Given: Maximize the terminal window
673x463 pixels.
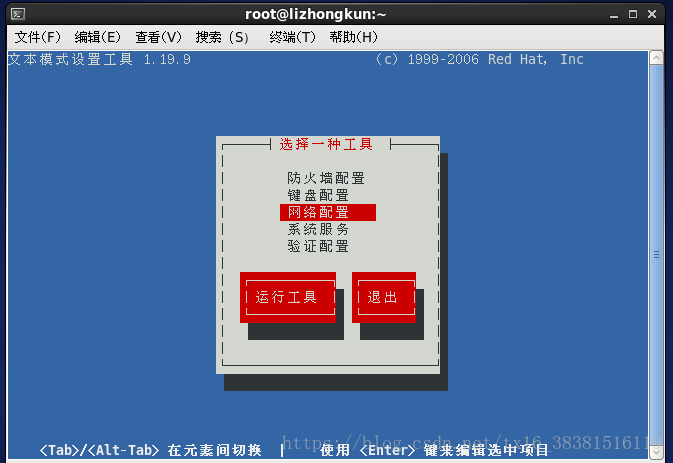Looking at the screenshot, I should pyautogui.click(x=633, y=14).
